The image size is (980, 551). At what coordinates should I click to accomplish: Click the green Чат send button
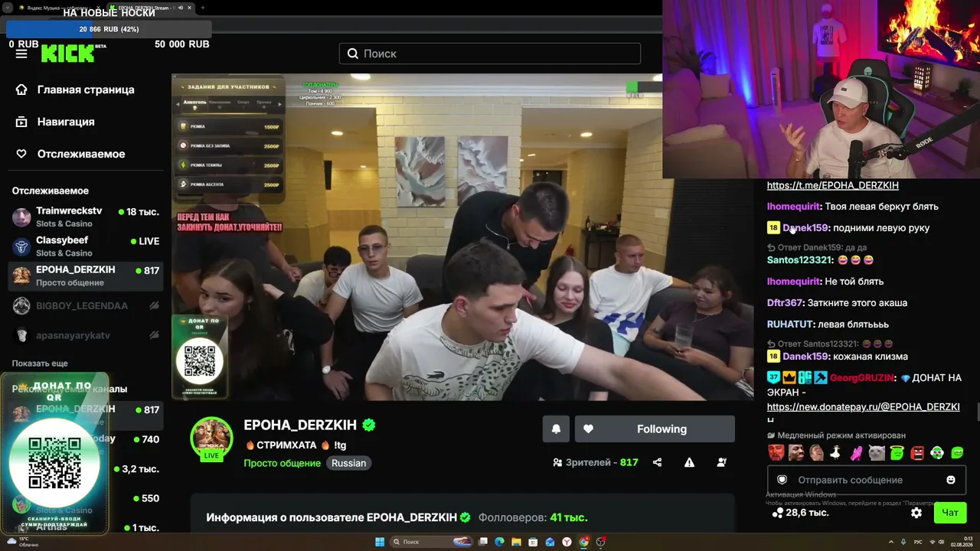950,513
